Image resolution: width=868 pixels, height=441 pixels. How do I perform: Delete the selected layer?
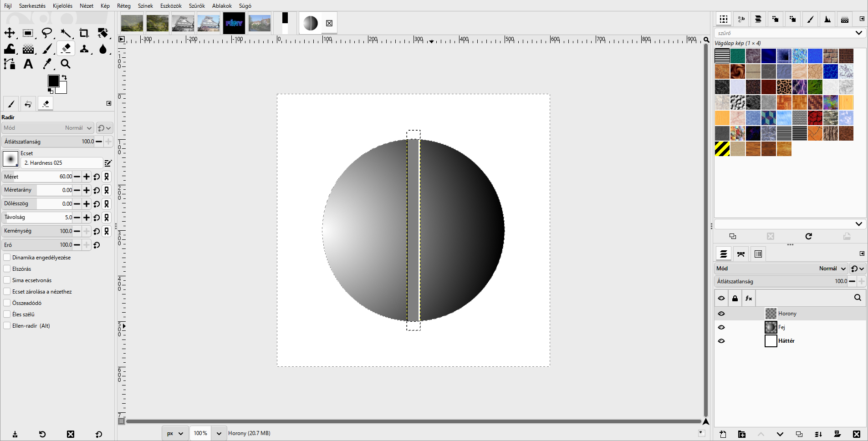[857, 434]
